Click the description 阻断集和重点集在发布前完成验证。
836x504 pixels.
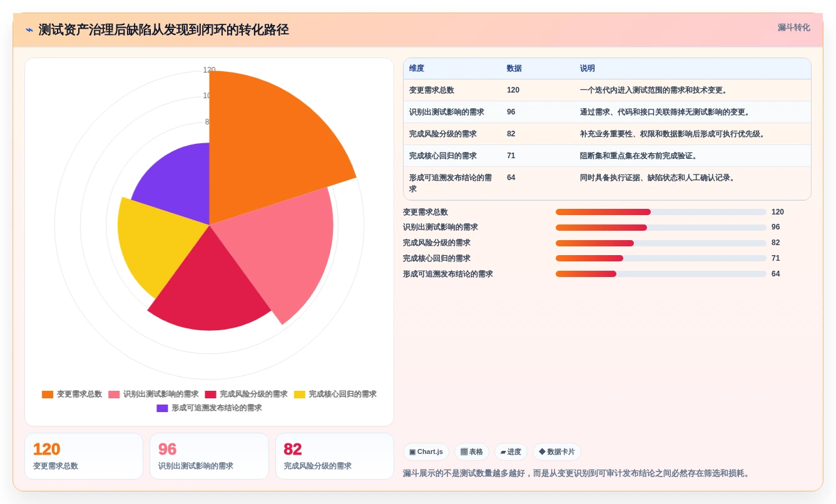(638, 156)
